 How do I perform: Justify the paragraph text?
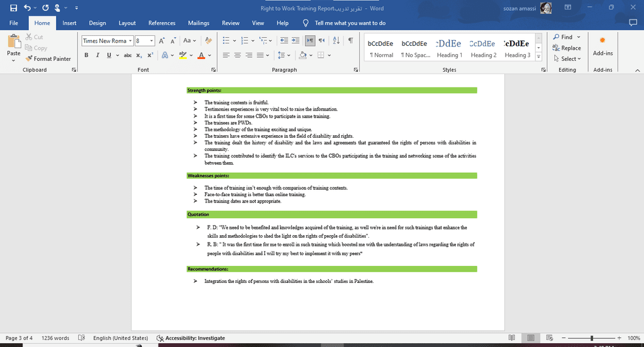260,55
